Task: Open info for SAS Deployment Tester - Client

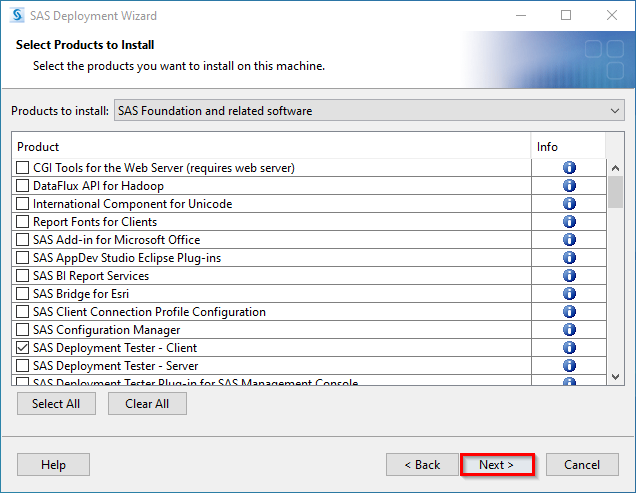Action: (569, 348)
